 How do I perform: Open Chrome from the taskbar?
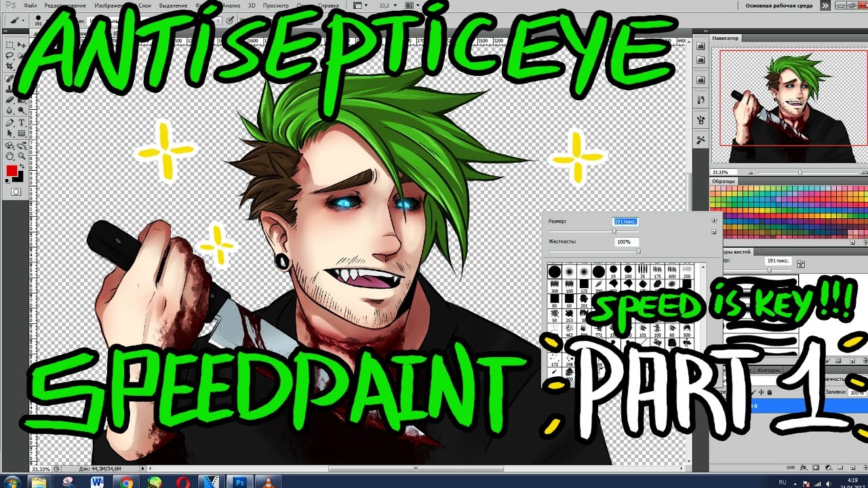tap(126, 481)
